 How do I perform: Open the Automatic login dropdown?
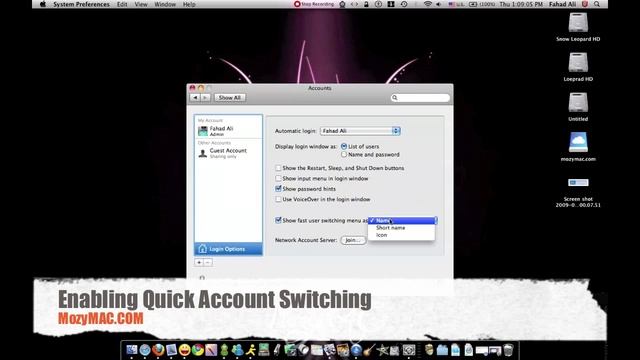click(360, 131)
